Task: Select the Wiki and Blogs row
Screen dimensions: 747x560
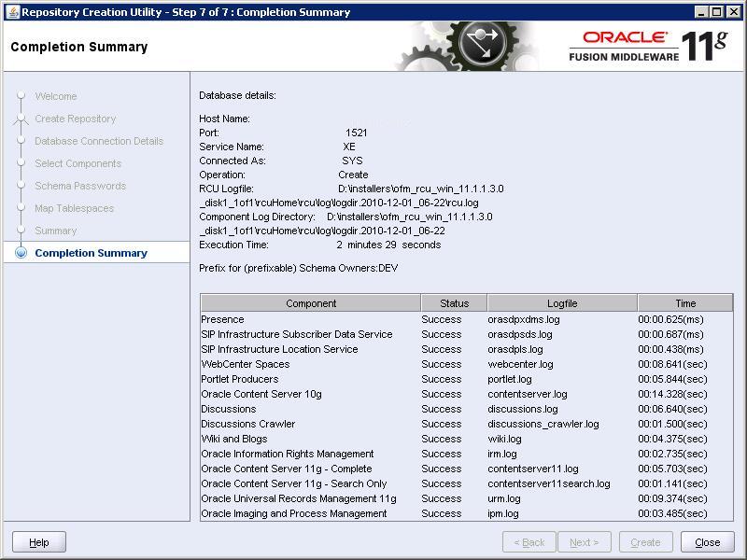Action: click(466, 439)
